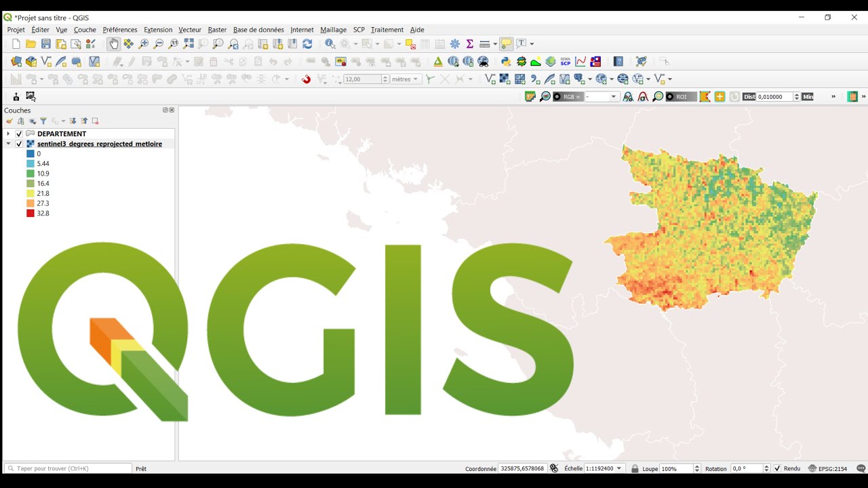Click the EPSG:2154 CRS button

pos(828,468)
